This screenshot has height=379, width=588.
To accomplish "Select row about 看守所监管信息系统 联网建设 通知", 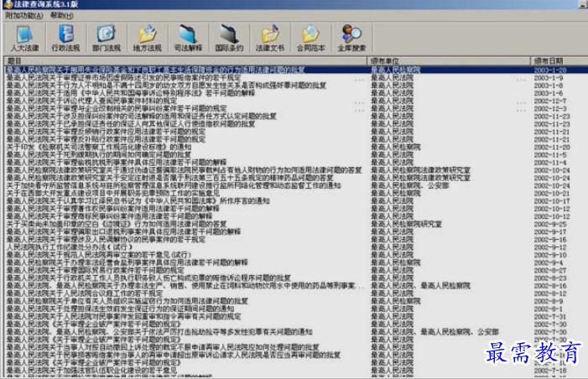I will (295, 185).
